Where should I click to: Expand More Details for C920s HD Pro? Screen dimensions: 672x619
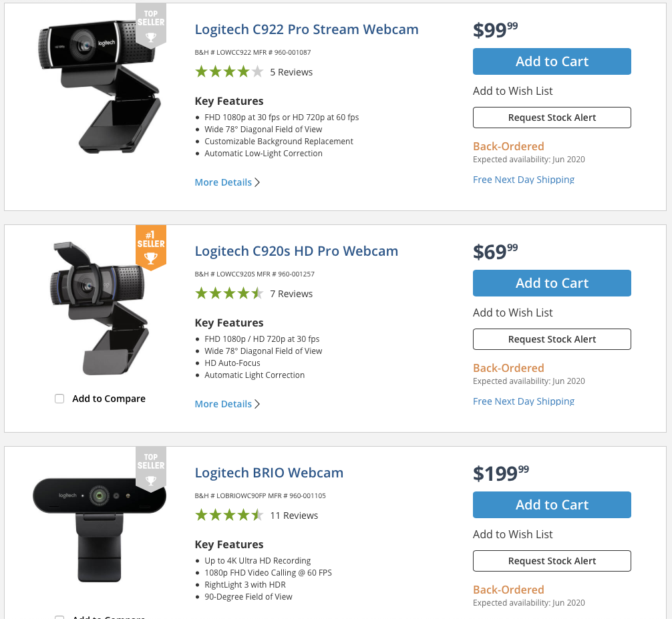click(227, 404)
